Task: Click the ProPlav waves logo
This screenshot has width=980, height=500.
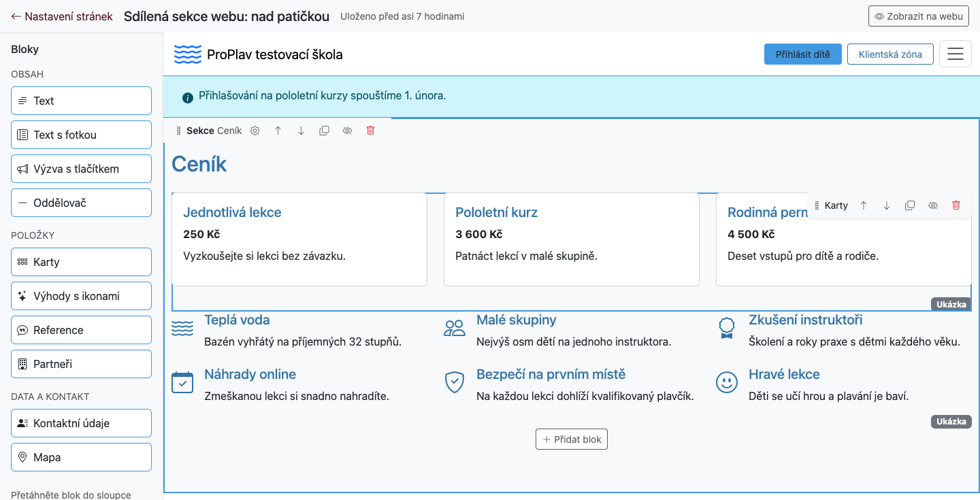Action: click(x=188, y=54)
